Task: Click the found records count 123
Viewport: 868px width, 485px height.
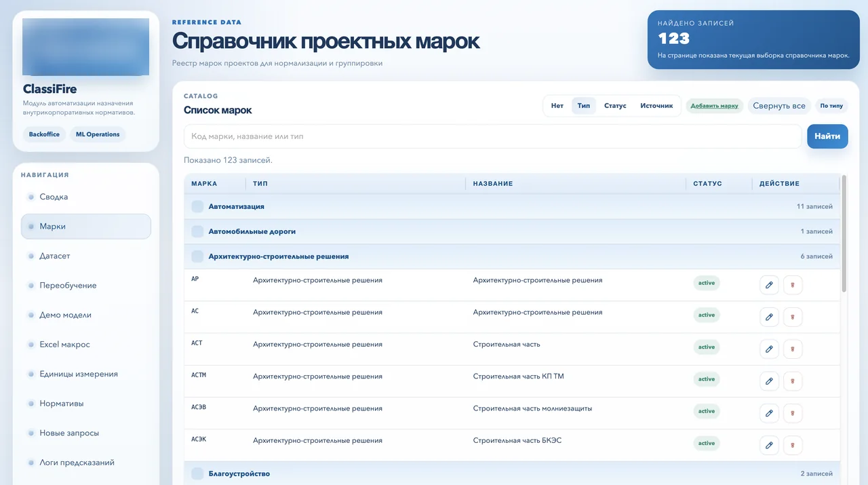Action: point(673,39)
